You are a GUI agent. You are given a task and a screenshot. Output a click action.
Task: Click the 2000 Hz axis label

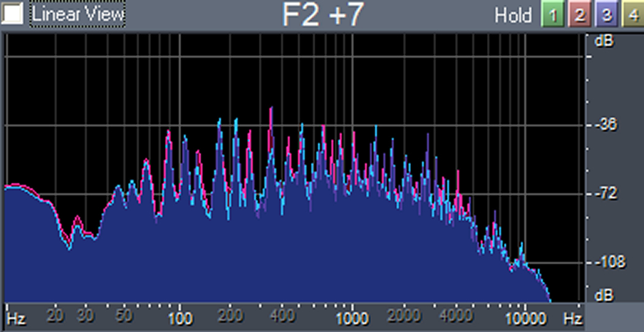pos(404,316)
